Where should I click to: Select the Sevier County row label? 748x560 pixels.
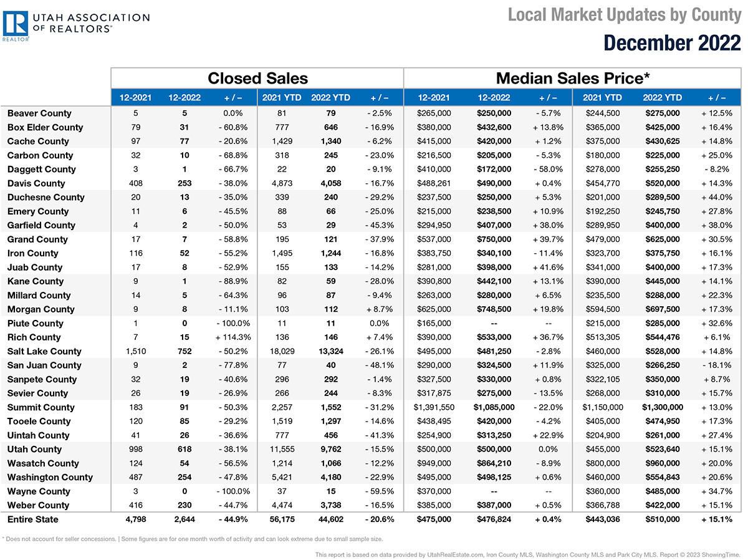[37, 393]
